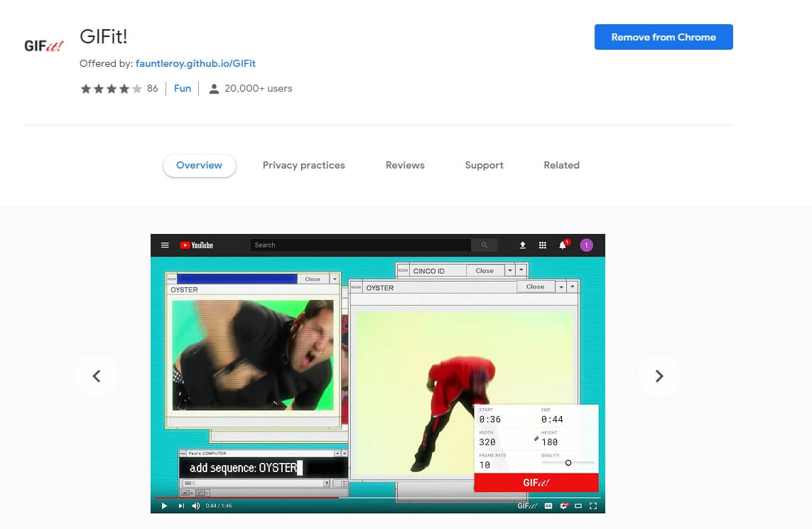This screenshot has height=529, width=812.
Task: Click the YouTube logo
Action: 196,245
